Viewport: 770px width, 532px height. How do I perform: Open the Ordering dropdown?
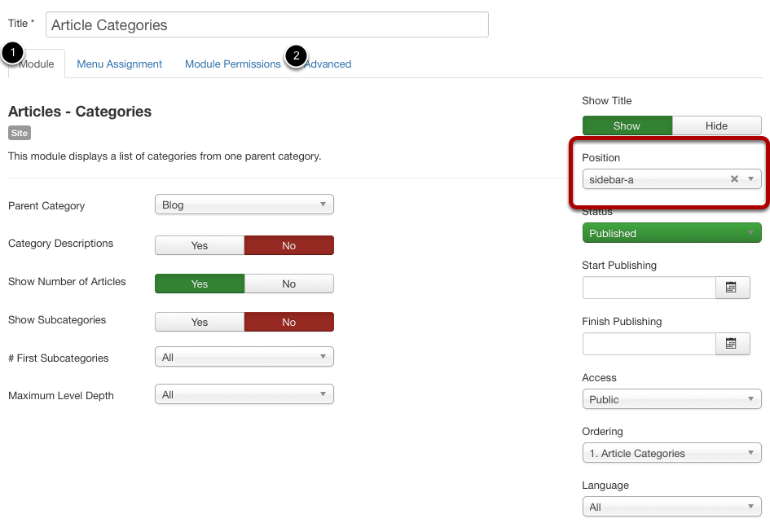[x=671, y=453]
